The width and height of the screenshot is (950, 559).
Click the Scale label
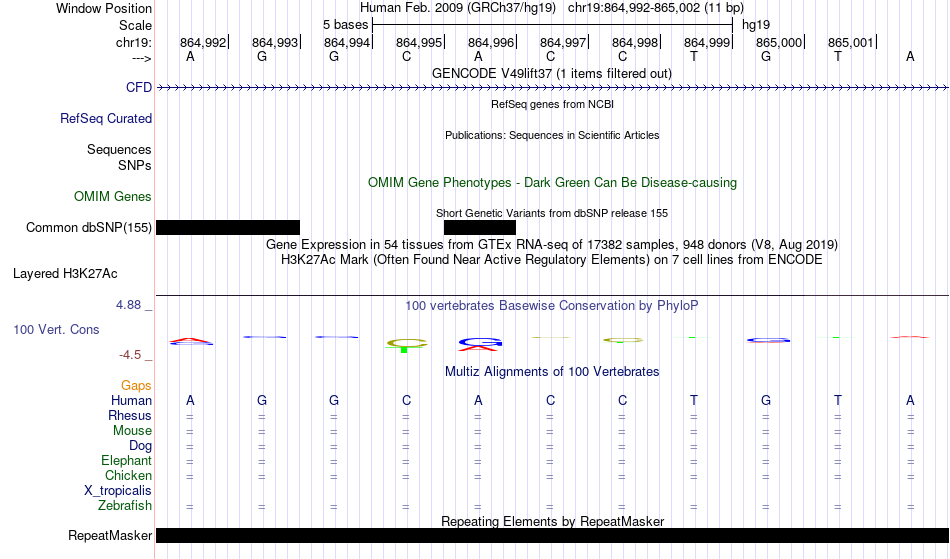[x=136, y=25]
